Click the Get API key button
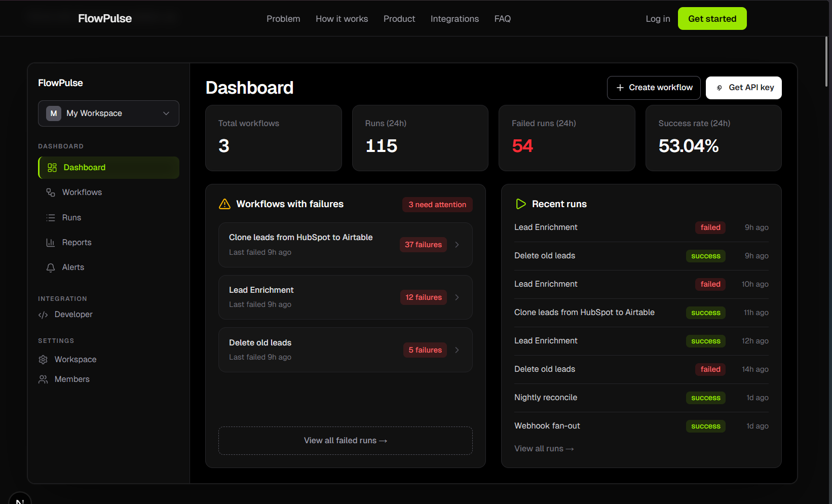Screen dimensions: 832x504 pyautogui.click(x=743, y=88)
